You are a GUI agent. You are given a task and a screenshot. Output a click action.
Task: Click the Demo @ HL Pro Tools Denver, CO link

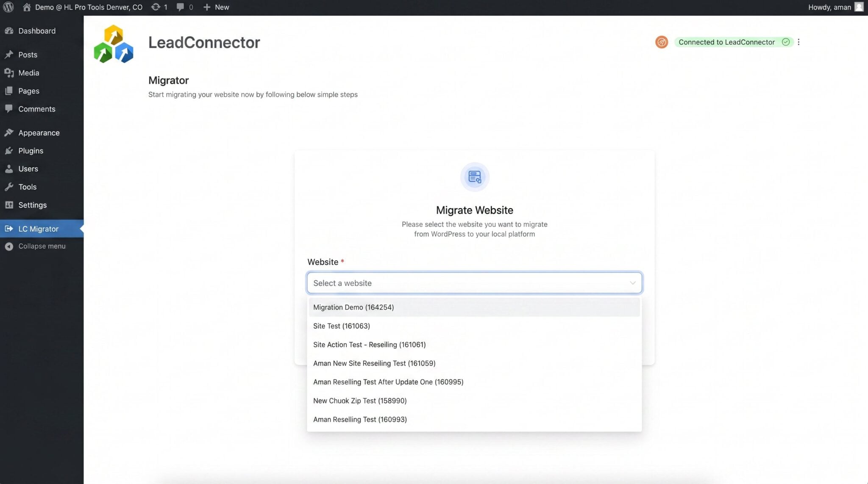coord(89,7)
